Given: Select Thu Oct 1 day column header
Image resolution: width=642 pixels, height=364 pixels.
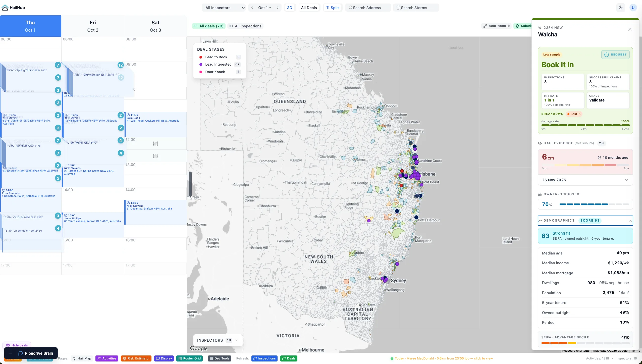Looking at the screenshot, I should tap(31, 26).
